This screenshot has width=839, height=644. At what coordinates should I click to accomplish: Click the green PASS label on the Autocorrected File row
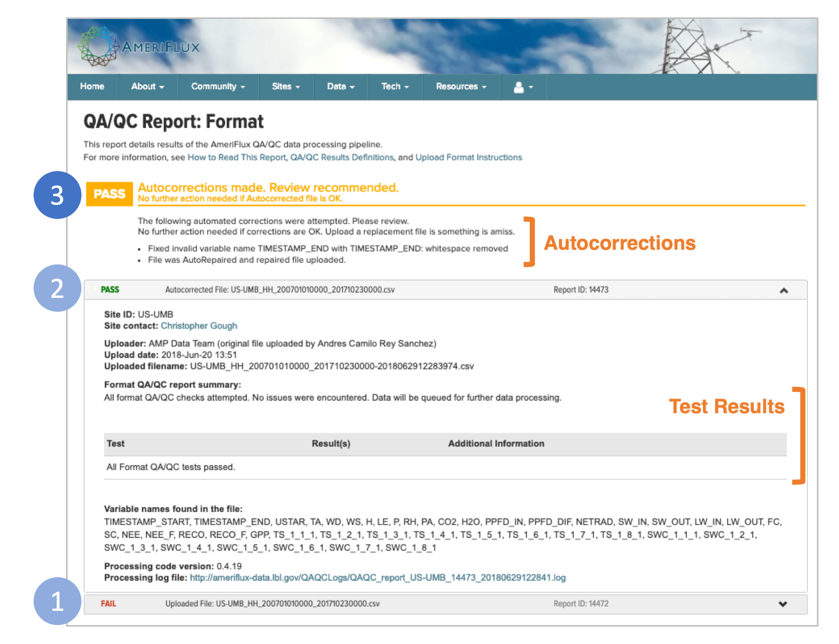[110, 290]
